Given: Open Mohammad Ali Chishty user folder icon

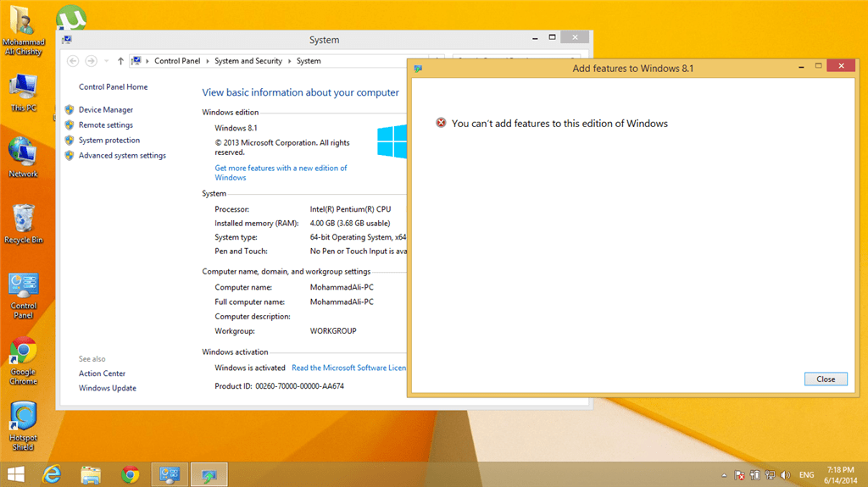Looking at the screenshot, I should click(23, 30).
